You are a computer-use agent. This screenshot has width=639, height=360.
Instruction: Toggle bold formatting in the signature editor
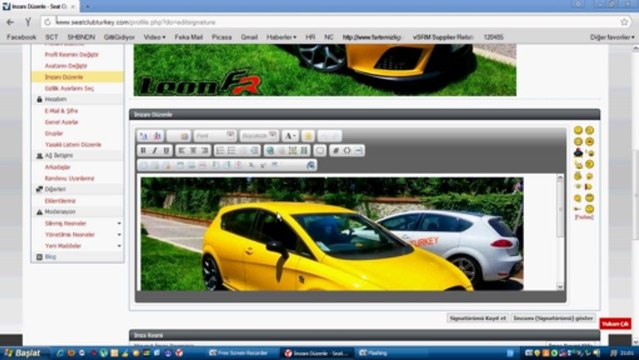pos(143,150)
